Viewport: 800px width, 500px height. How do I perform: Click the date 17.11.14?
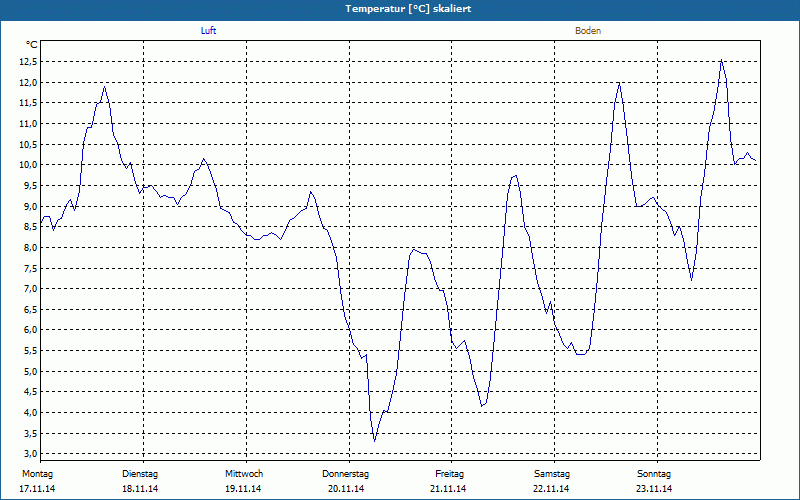pos(37,489)
